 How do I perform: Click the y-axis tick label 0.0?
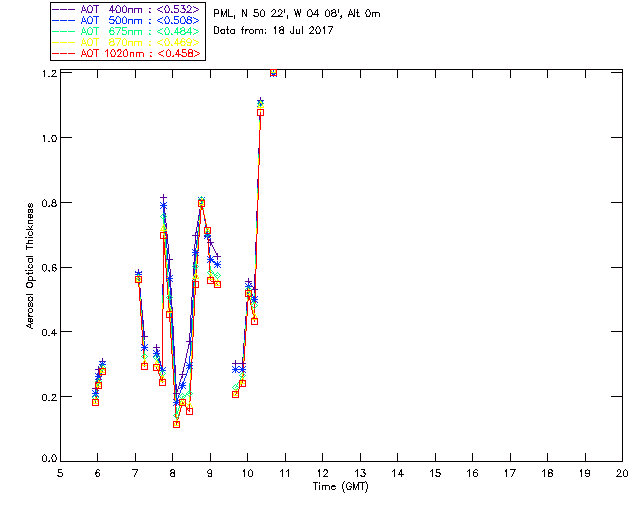(x=49, y=460)
